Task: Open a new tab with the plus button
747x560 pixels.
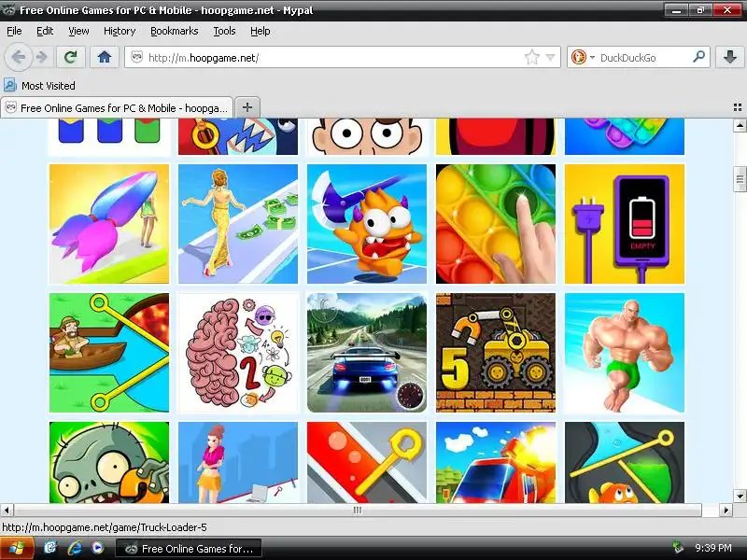Action: (x=247, y=107)
